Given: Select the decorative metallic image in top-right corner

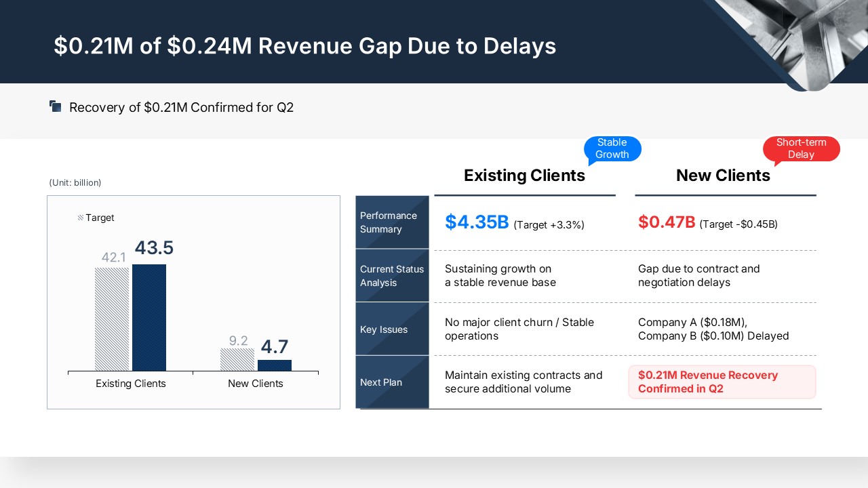Looking at the screenshot, I should (x=800, y=41).
